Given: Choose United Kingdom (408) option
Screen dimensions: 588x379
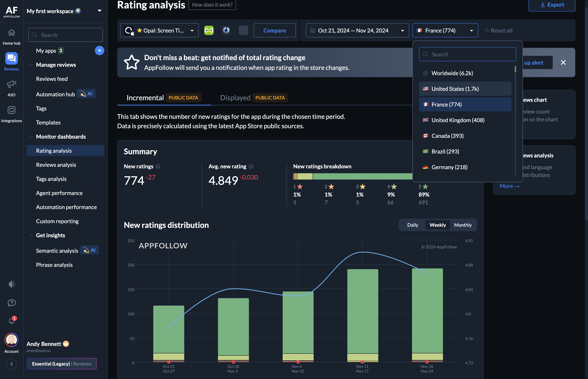Looking at the screenshot, I should [465, 120].
